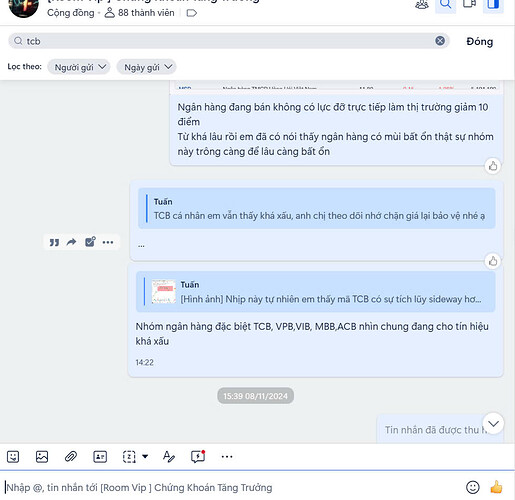Open quick messages lightning icon
This screenshot has width=515, height=500.
click(x=198, y=456)
